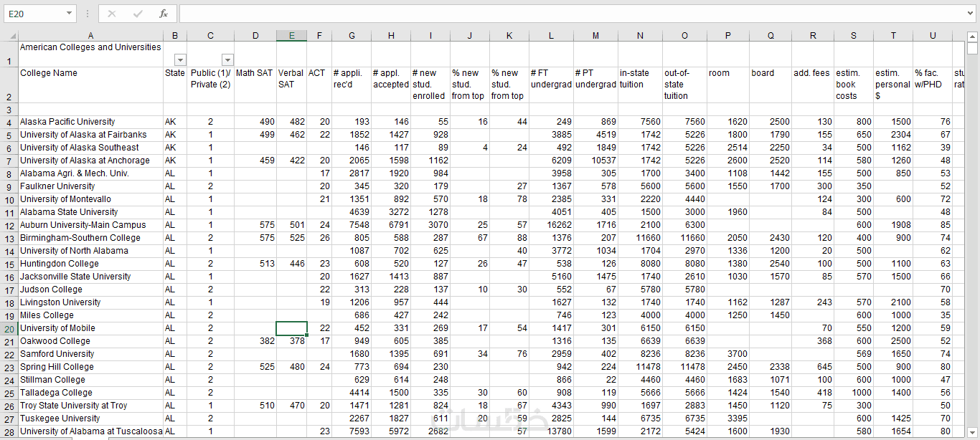This screenshot has height=440, width=980.
Task: Open the filter dropdown in column B
Action: (x=180, y=60)
